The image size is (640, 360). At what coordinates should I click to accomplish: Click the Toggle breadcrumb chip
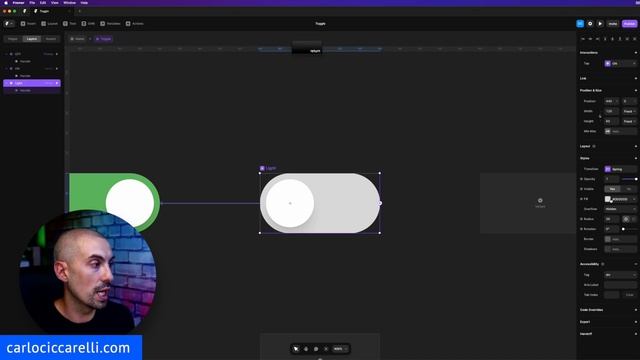(103, 39)
